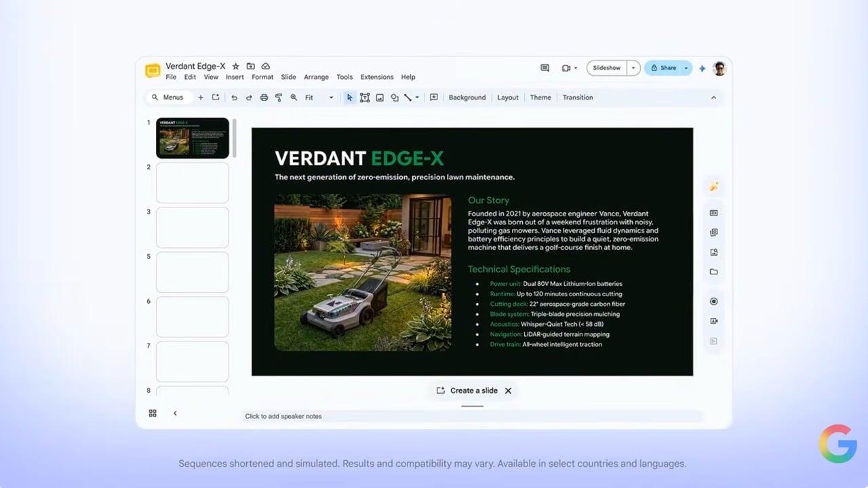This screenshot has width=868, height=488.
Task: Open the stacked images side panel icon
Action: 713,232
